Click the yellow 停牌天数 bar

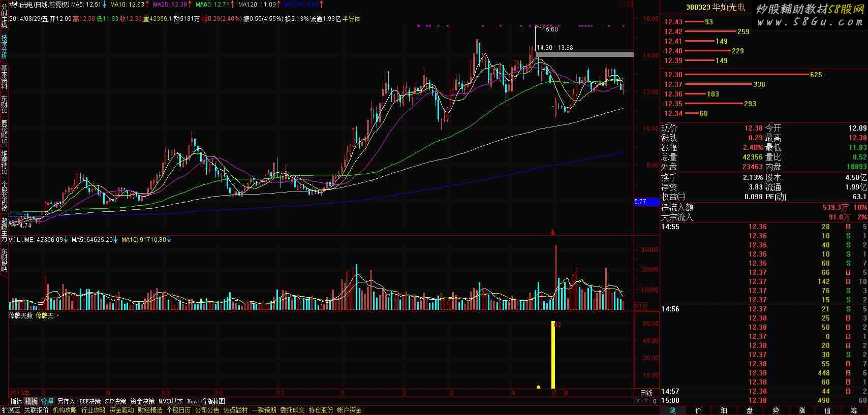(553, 355)
